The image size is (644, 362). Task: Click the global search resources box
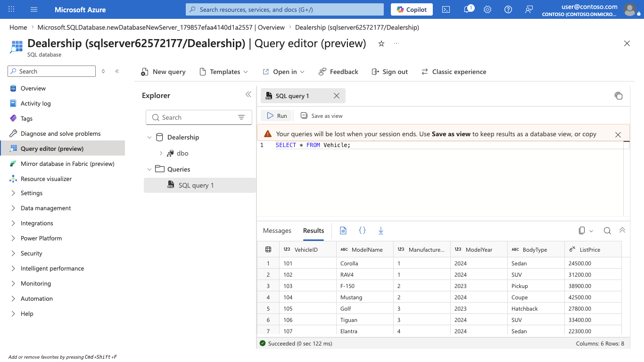coord(285,9)
